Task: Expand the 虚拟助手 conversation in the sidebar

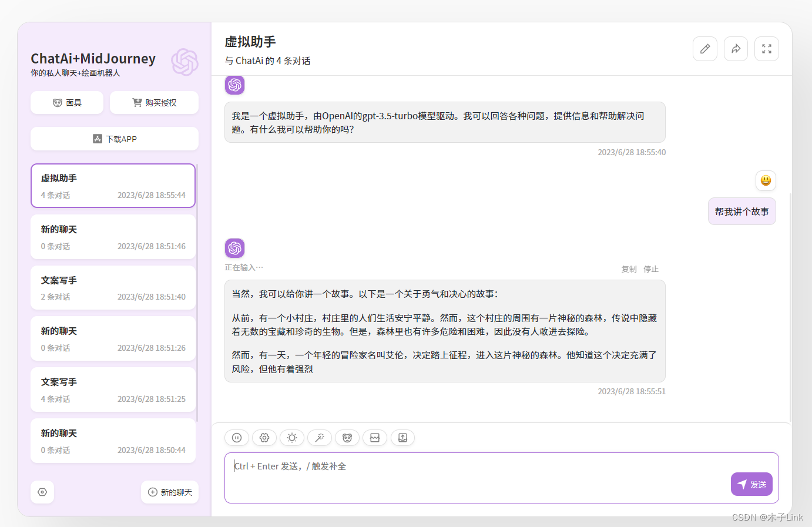Action: pos(113,185)
